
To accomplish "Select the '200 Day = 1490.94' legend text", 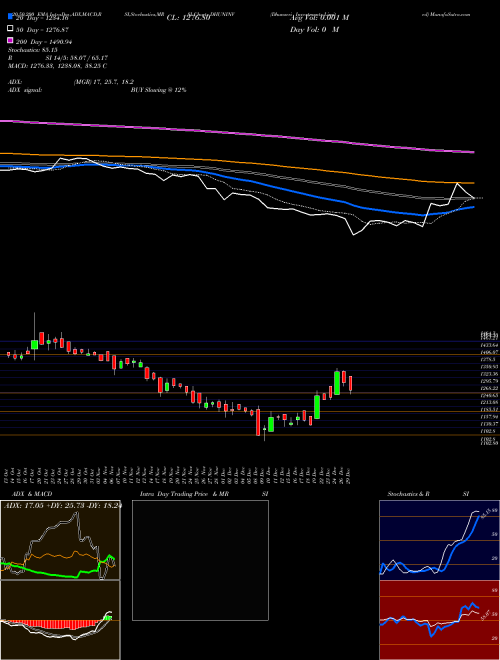I will (x=44, y=42).
